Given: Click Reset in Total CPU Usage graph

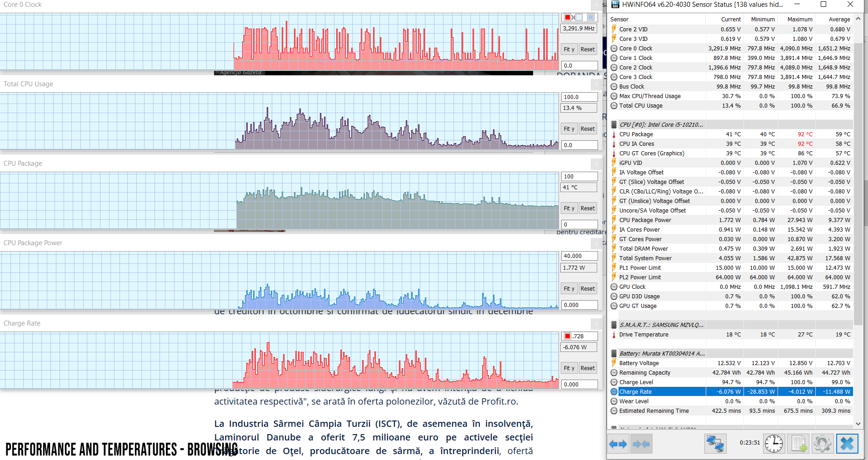Looking at the screenshot, I should 588,129.
